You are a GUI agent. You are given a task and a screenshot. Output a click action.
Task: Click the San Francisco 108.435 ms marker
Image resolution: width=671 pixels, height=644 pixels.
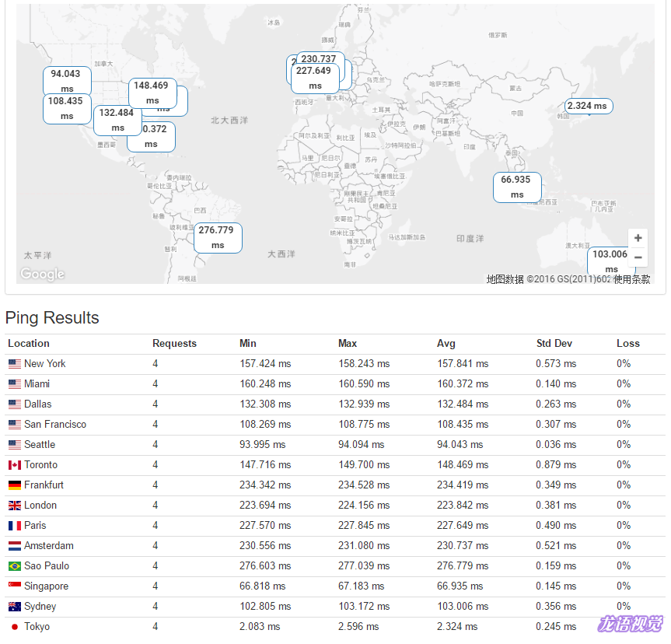(66, 108)
